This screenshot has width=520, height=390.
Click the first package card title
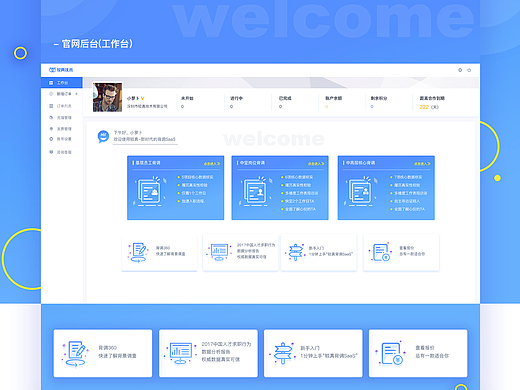click(x=148, y=163)
